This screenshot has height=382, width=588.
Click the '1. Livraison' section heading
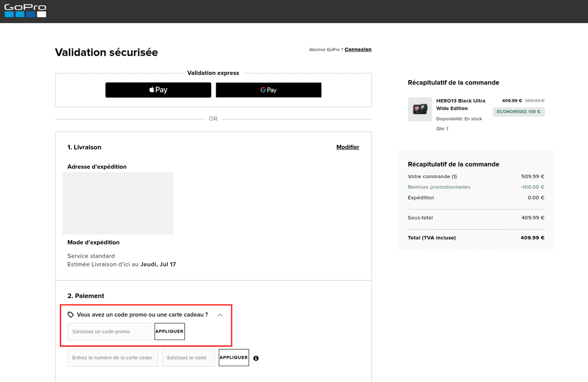click(x=84, y=148)
